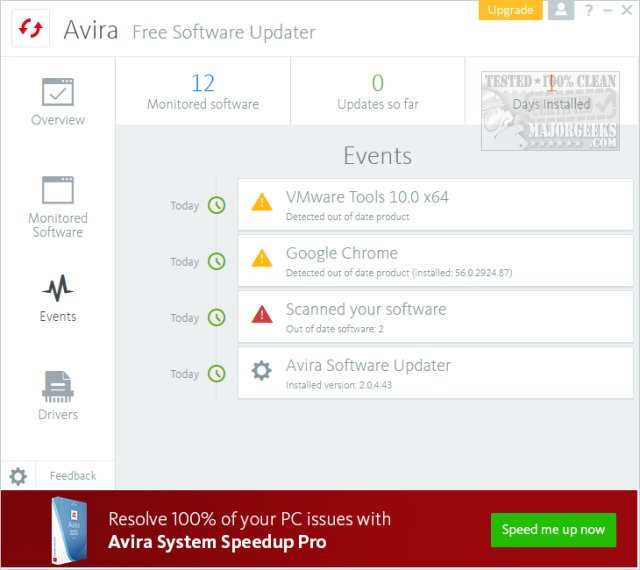This screenshot has height=570, width=640.
Task: Click the user account profile icon
Action: click(x=561, y=10)
